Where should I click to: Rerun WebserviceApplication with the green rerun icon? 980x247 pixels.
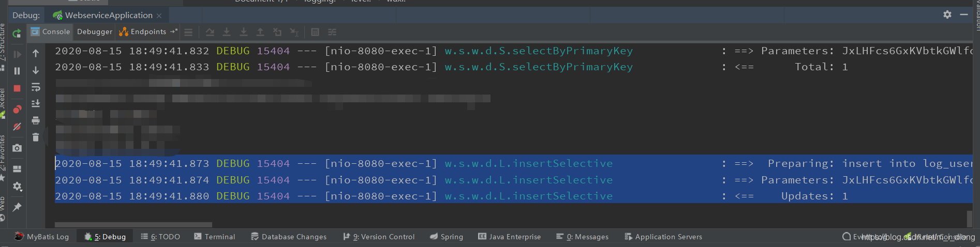coord(17,34)
